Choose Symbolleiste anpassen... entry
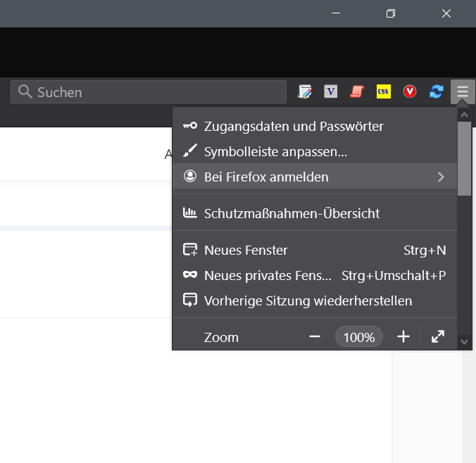This screenshot has width=476, height=463. coord(275,152)
